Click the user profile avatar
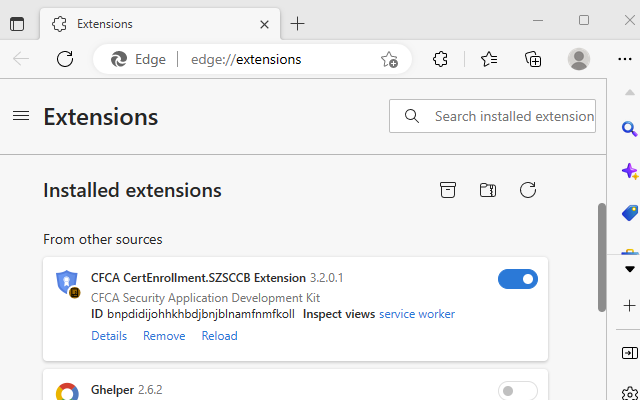The image size is (640, 400). (x=579, y=59)
